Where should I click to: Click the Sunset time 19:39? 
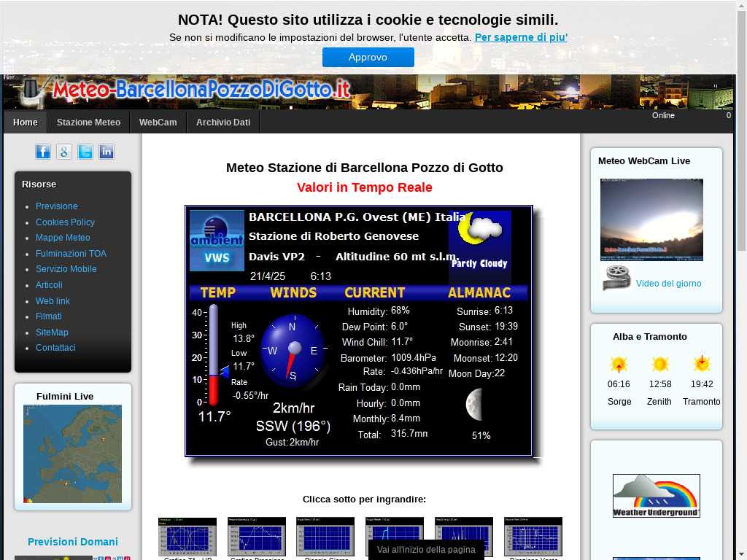(506, 326)
